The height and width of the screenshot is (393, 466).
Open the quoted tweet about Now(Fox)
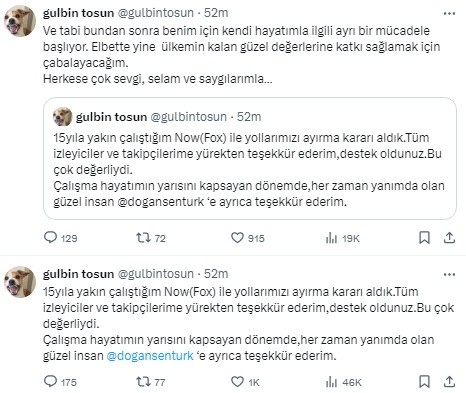click(x=250, y=158)
